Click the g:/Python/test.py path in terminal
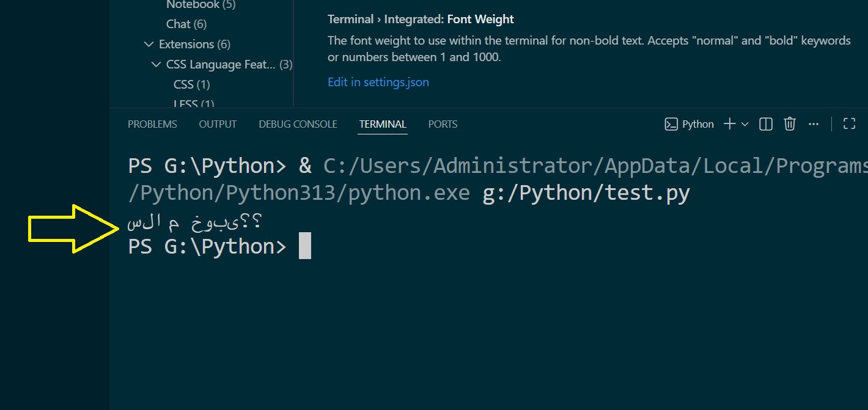Viewport: 868px width, 410px height. 586,193
